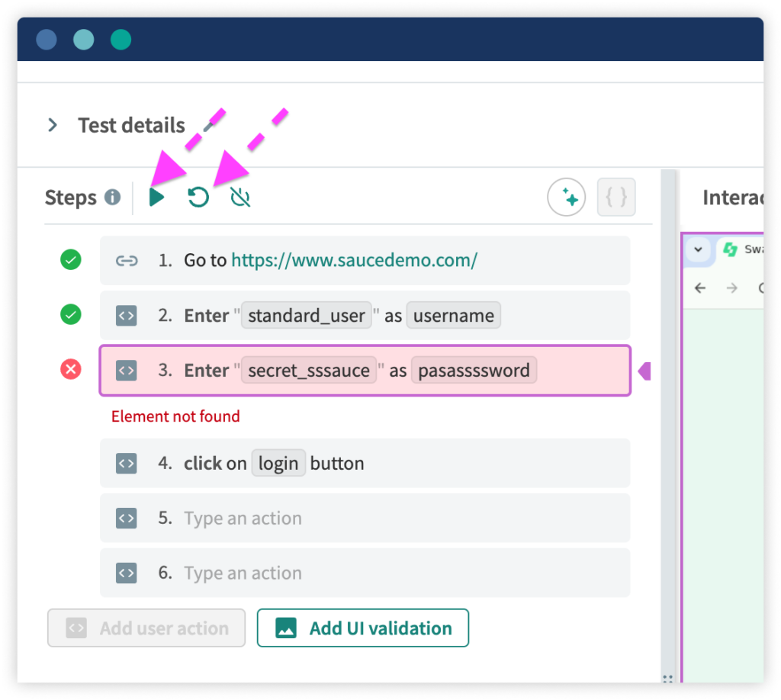Click the green success checkmark on step 2
The height and width of the screenshot is (700, 781).
(70, 314)
